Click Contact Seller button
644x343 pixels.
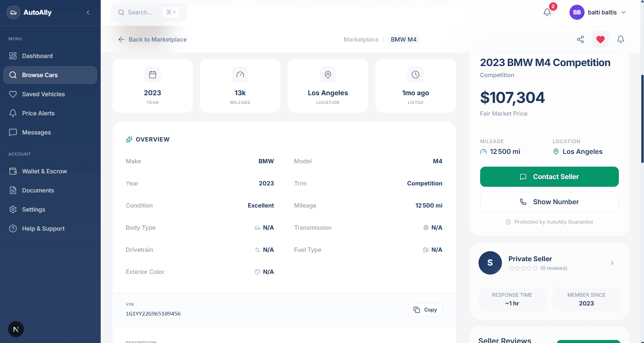pos(549,177)
